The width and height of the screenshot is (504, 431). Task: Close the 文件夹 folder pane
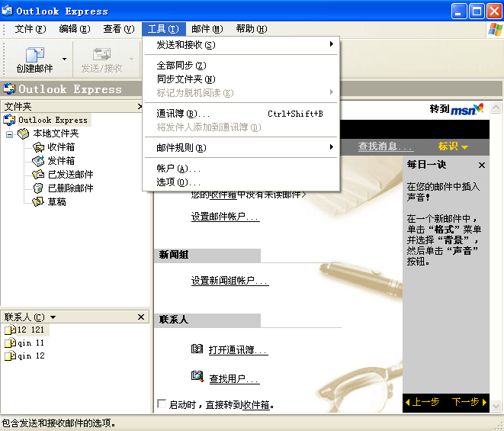pos(140,107)
